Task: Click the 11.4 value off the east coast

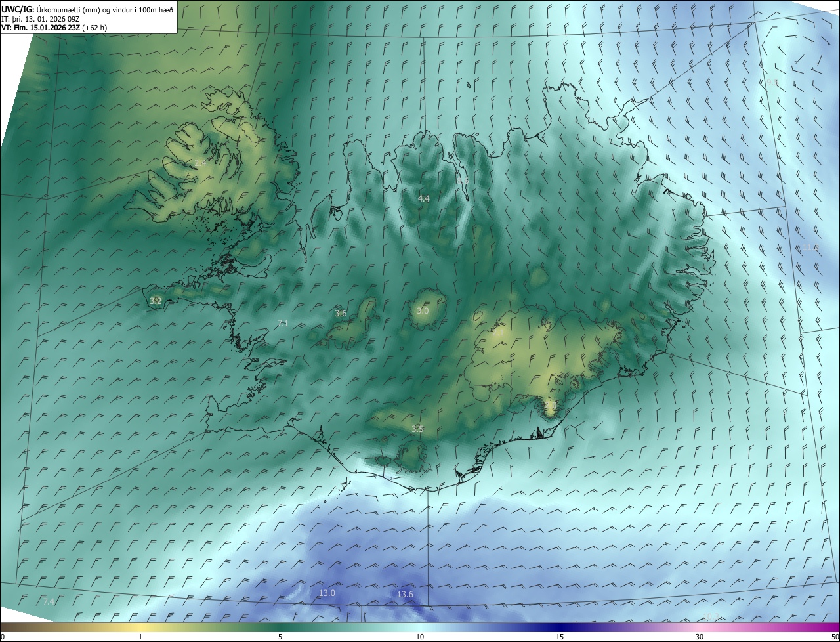Action: tap(810, 247)
